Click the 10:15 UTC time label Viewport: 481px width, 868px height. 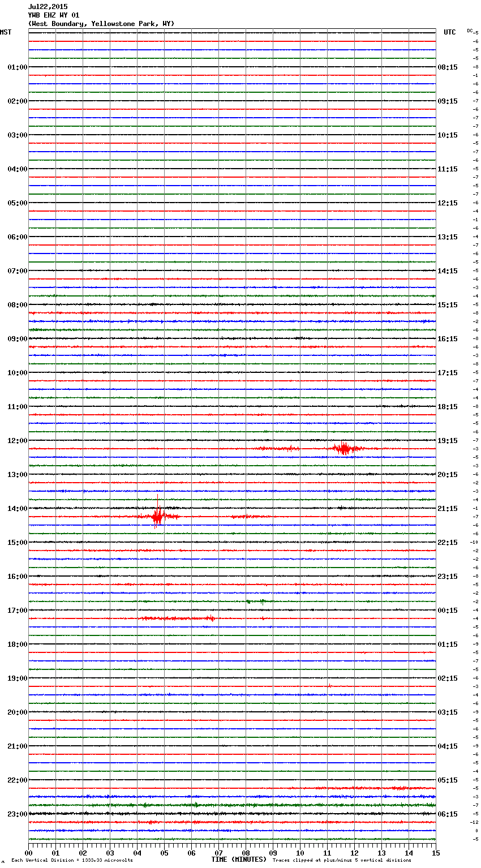click(448, 135)
